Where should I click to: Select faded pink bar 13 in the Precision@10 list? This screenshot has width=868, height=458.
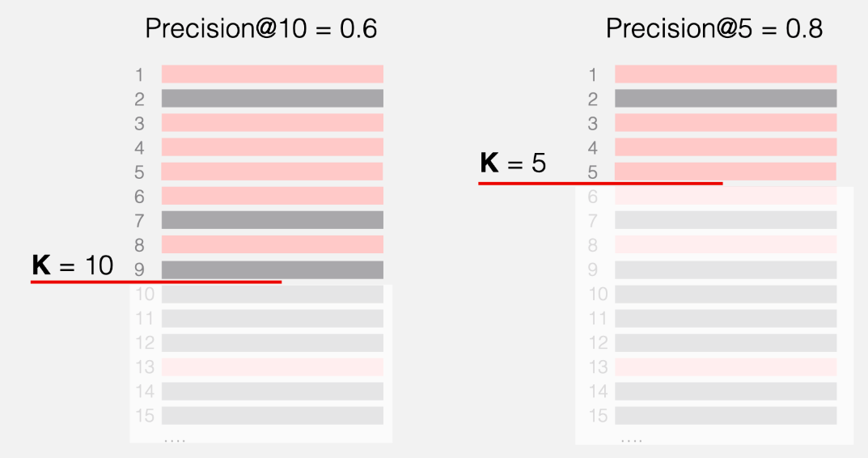pyautogui.click(x=272, y=367)
